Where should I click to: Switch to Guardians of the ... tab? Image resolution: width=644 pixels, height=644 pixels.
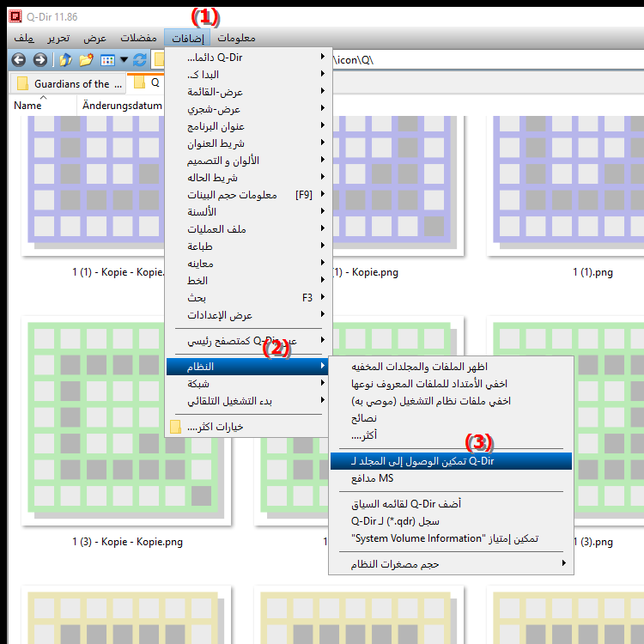69,84
